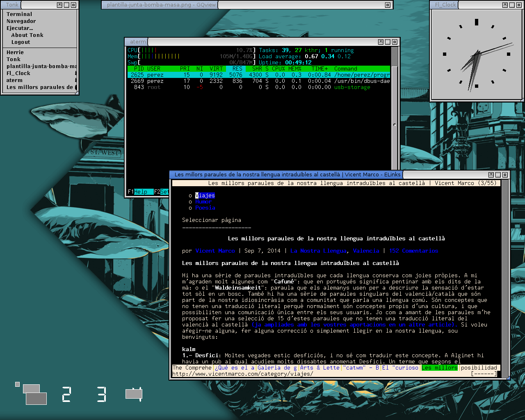Sort htop by the TIME+ column header

[320, 69]
